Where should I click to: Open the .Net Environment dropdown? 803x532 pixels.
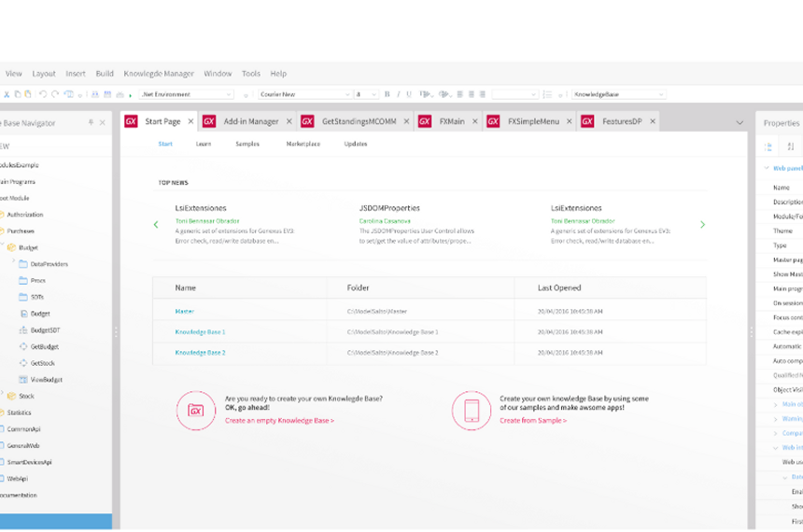[x=187, y=94]
